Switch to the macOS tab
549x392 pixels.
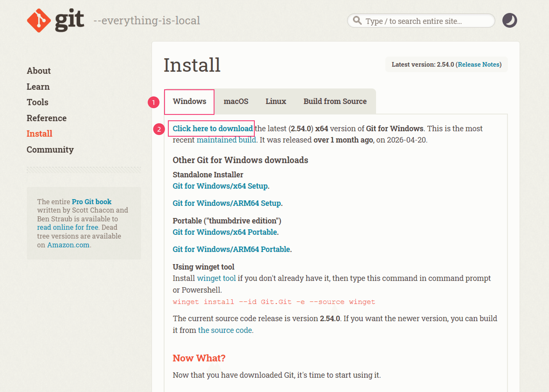(x=236, y=101)
